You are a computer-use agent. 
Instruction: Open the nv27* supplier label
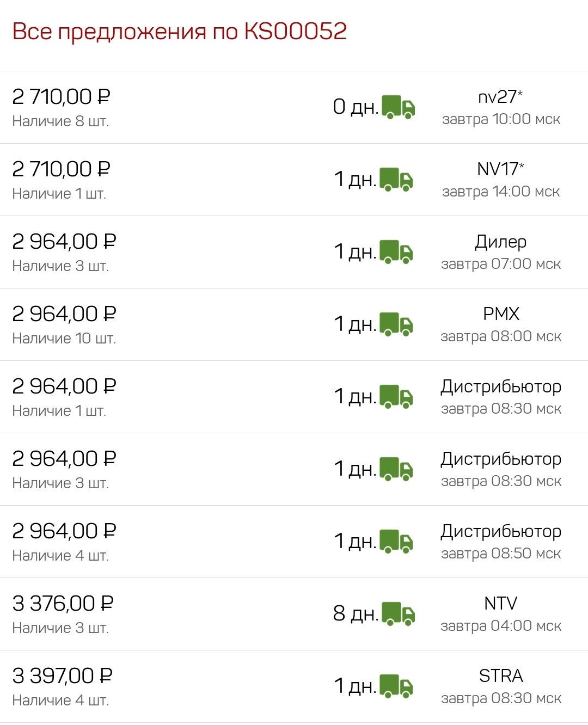pos(500,97)
